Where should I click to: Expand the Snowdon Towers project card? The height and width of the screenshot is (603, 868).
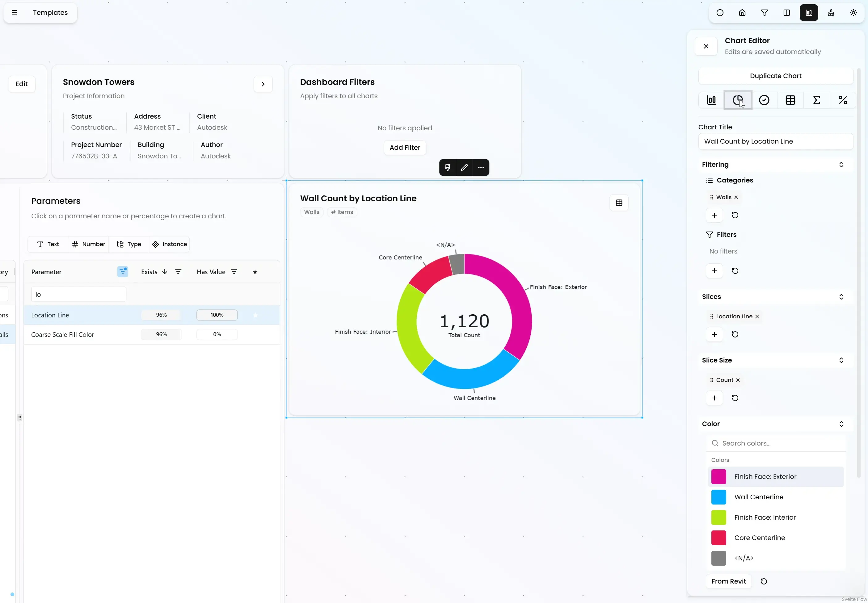263,84
